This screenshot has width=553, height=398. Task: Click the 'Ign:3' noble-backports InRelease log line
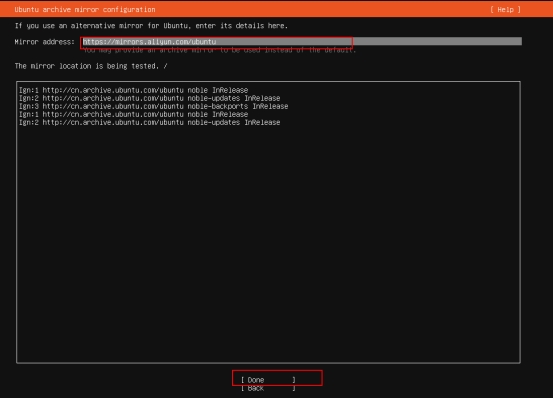153,106
